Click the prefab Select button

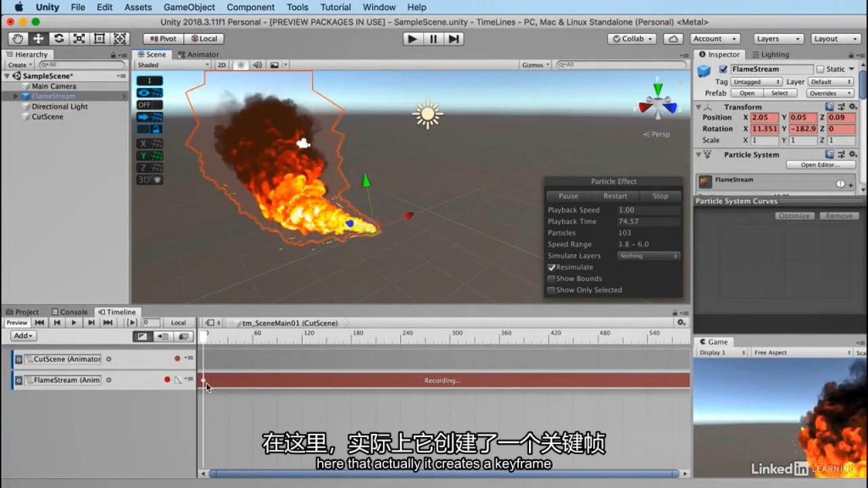[x=780, y=93]
